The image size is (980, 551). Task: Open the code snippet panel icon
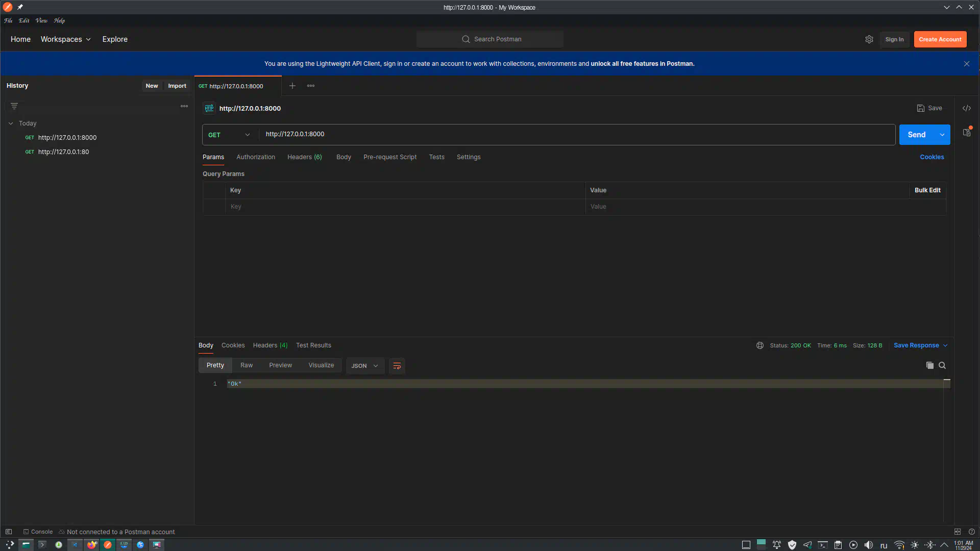[967, 108]
